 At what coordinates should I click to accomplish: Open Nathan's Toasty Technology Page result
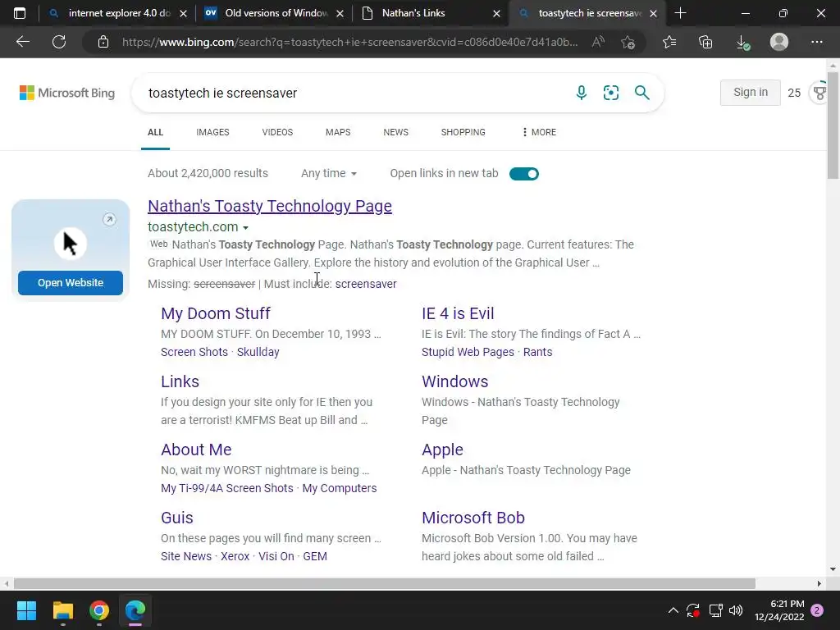click(x=270, y=206)
